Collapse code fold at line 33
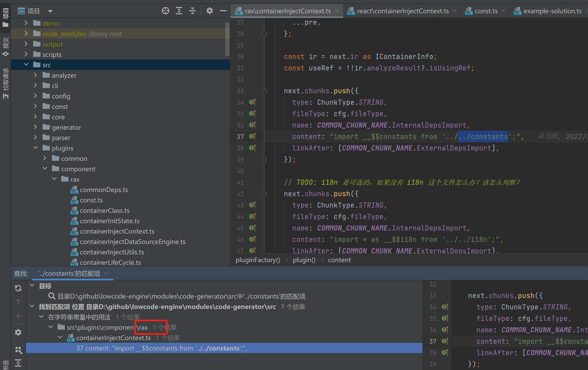This screenshot has height=370, width=588. 264,91
